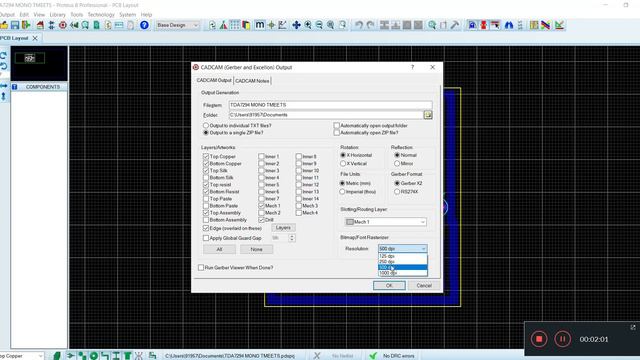Open the Library menu
Screen dimensions: 640x360
(58, 15)
